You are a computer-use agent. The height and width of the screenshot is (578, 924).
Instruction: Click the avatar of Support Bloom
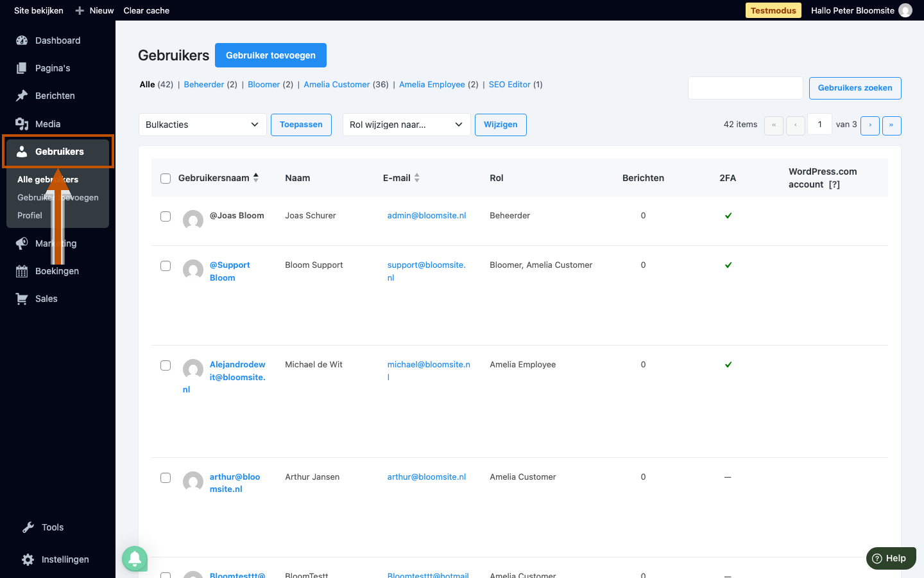click(x=193, y=269)
